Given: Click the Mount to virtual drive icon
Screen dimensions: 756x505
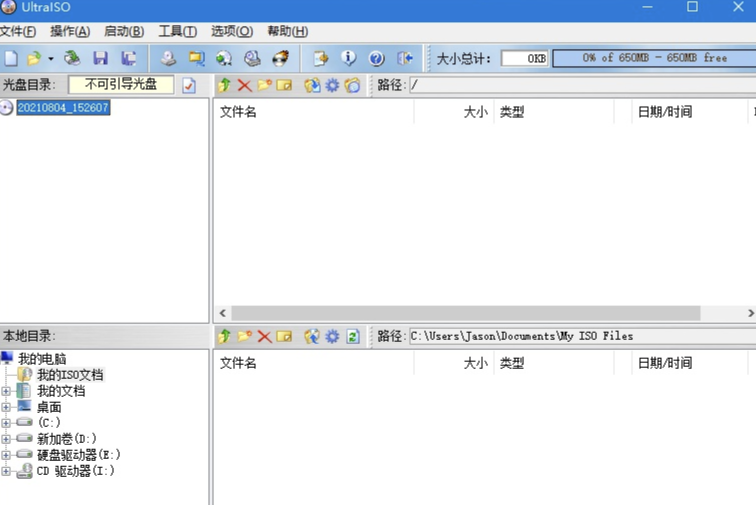Looking at the screenshot, I should pyautogui.click(x=252, y=58).
